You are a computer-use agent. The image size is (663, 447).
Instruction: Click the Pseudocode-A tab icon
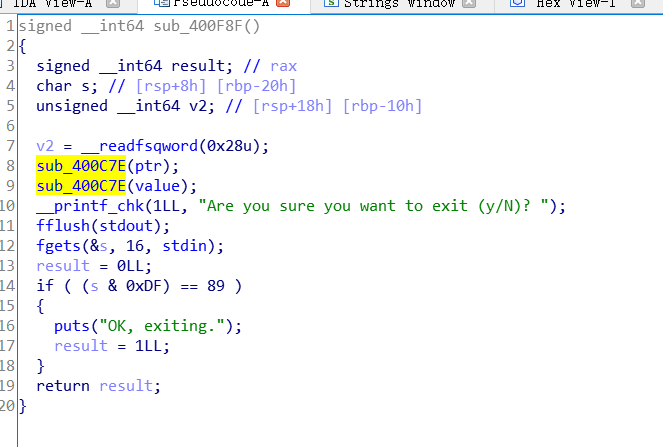[x=162, y=3]
